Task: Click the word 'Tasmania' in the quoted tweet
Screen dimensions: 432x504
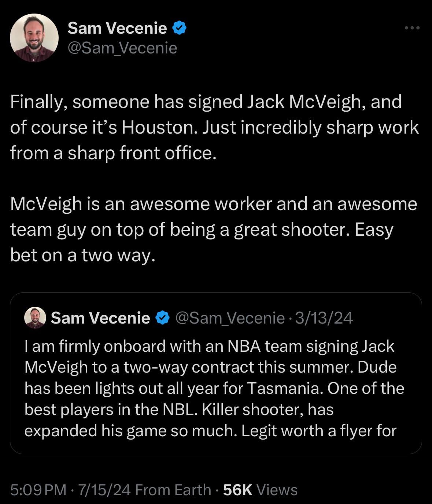Action: pos(284,388)
